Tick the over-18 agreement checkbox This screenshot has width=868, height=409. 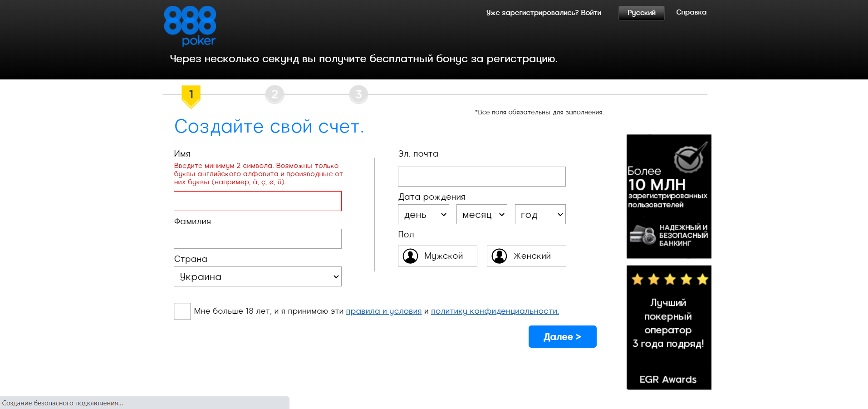point(182,311)
